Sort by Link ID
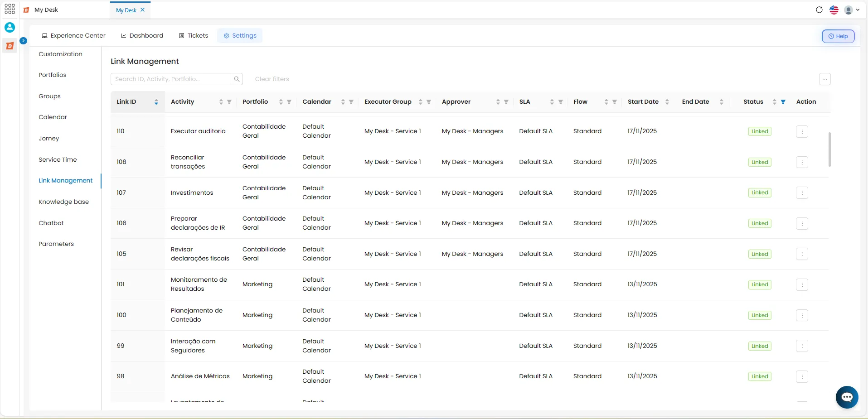 [x=156, y=102]
